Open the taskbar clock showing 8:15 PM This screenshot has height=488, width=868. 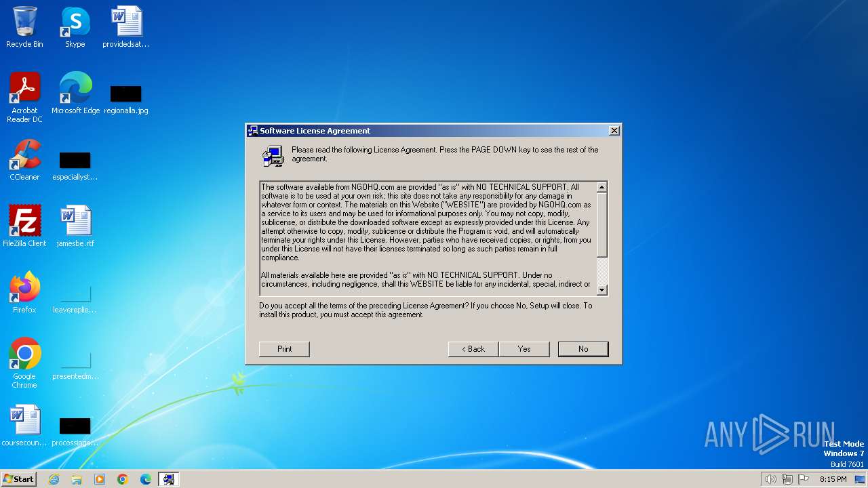833,479
